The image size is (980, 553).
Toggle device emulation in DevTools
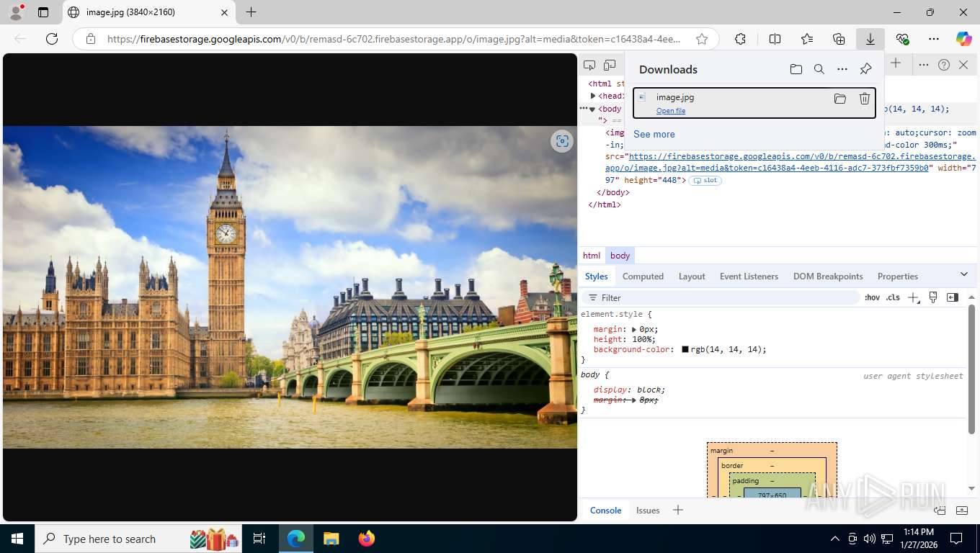610,65
